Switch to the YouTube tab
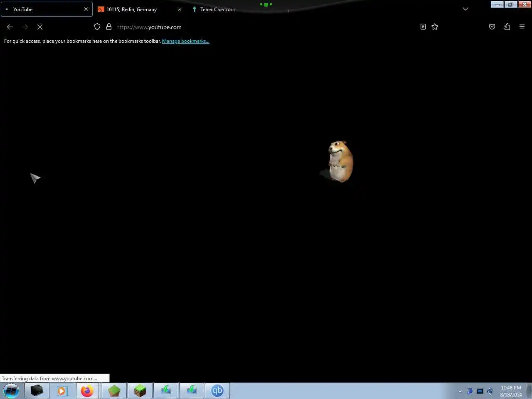Screen dimensions: 532x399 pyautogui.click(x=47, y=9)
